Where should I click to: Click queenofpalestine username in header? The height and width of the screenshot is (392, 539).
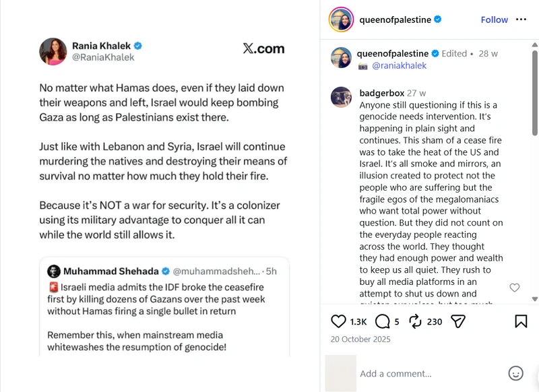tap(395, 20)
